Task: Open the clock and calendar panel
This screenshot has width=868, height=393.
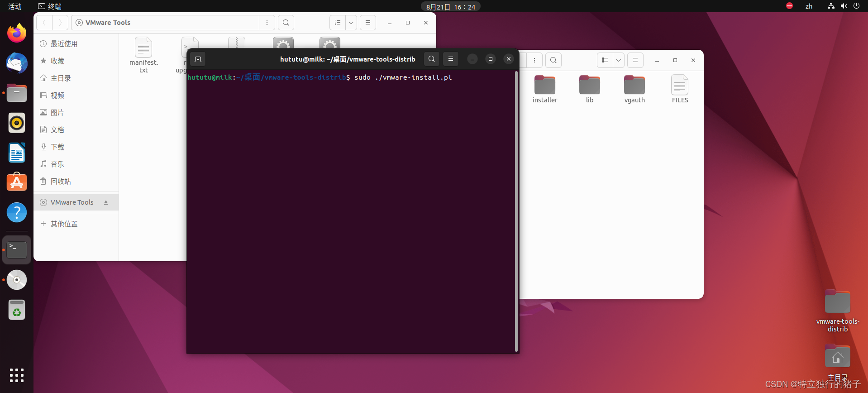Action: [451, 7]
